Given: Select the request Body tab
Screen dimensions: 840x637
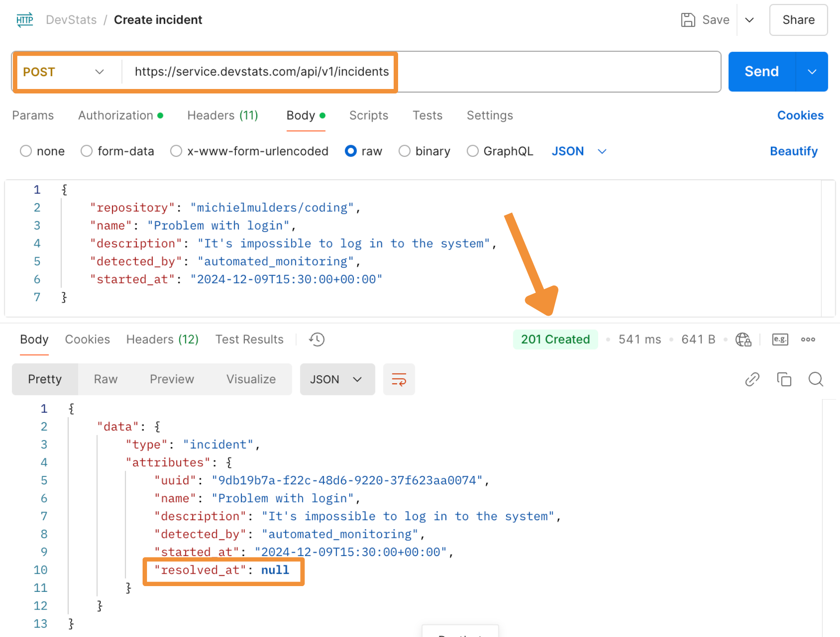Looking at the screenshot, I should coord(306,116).
